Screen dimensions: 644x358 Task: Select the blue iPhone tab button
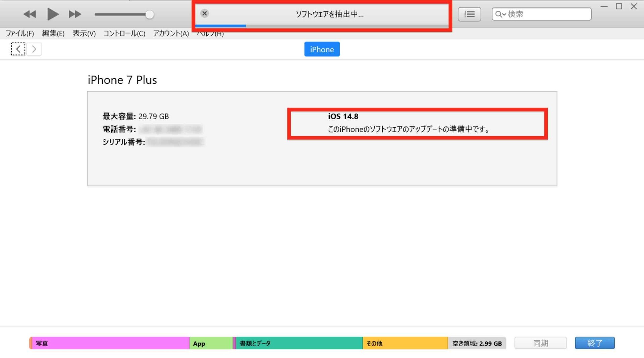click(x=322, y=49)
